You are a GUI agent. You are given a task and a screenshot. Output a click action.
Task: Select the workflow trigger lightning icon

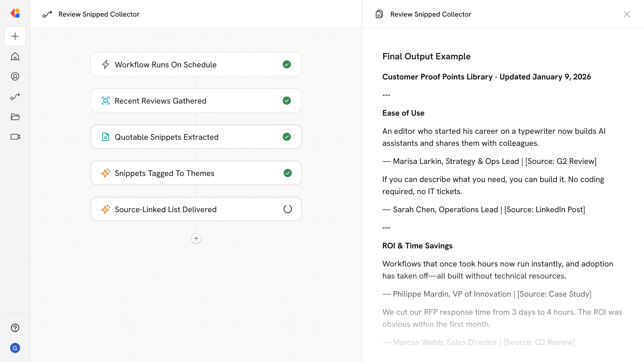coord(106,64)
